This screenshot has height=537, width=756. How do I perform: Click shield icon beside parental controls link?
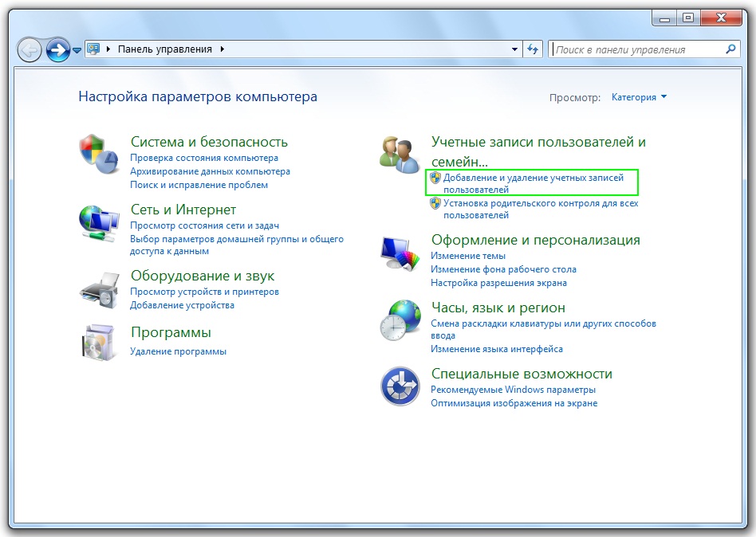[x=435, y=203]
